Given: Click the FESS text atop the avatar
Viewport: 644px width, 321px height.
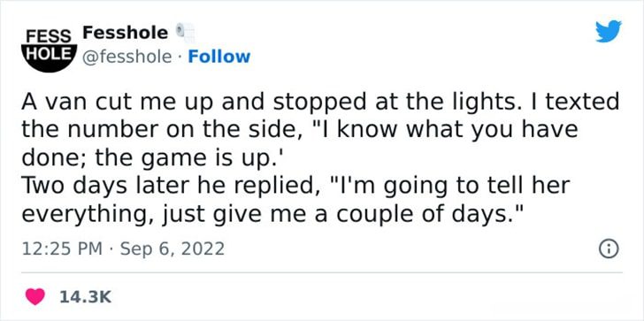Looking at the screenshot, I should coord(49,35).
